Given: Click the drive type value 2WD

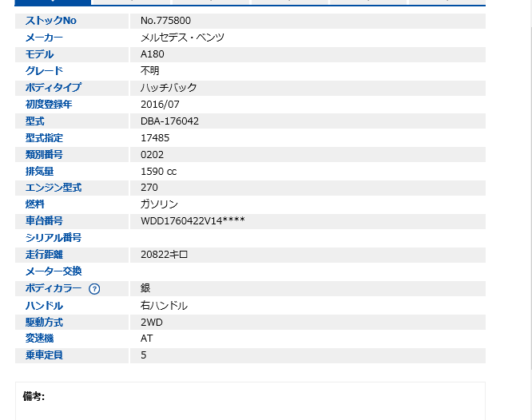Looking at the screenshot, I should click(x=153, y=323).
